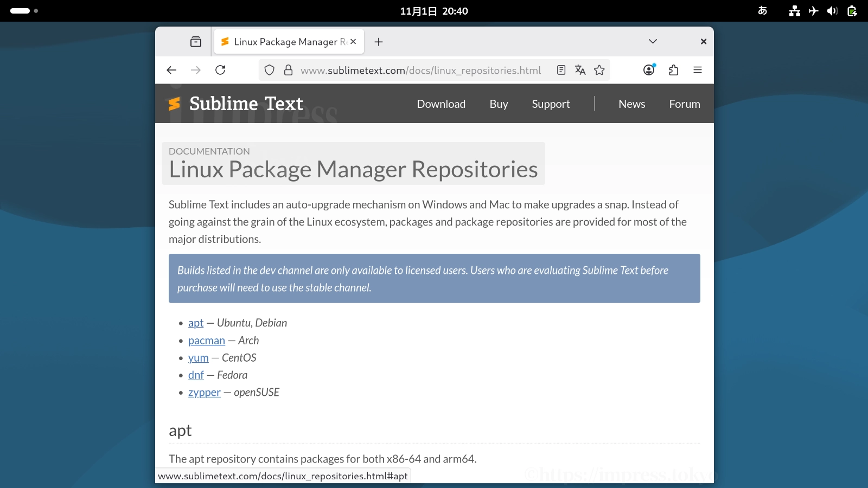Follow the zypper link
The width and height of the screenshot is (868, 488).
point(205,393)
